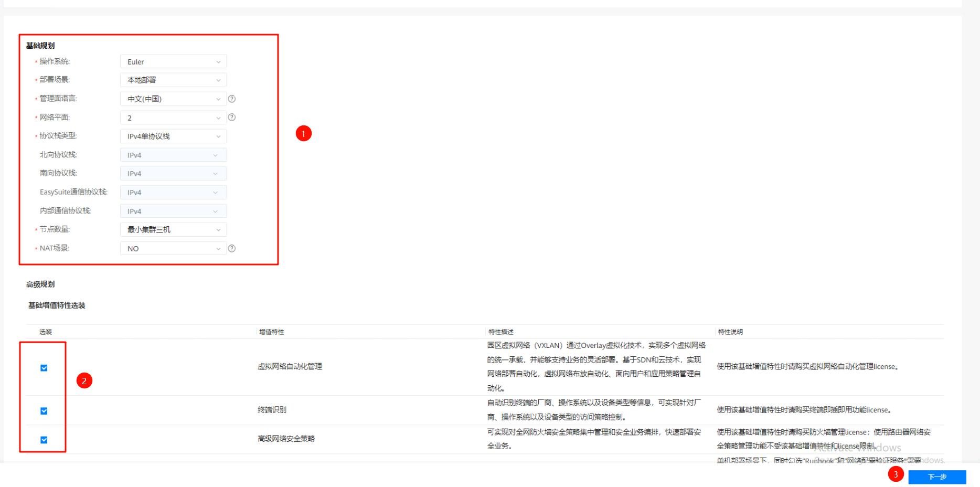980x487 pixels.
Task: Select the 终端识别 feature row
Action: click(x=271, y=410)
